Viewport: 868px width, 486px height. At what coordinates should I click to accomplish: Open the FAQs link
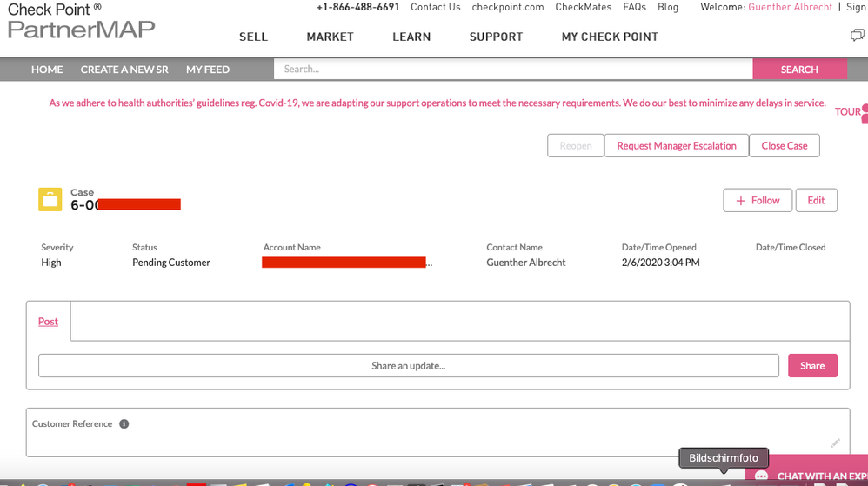(x=634, y=7)
